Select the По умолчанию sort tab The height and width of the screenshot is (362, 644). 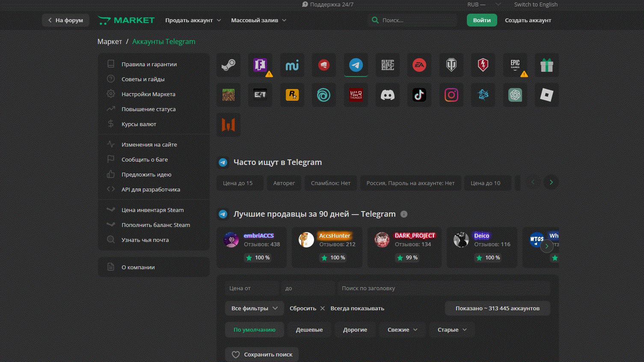click(x=255, y=330)
